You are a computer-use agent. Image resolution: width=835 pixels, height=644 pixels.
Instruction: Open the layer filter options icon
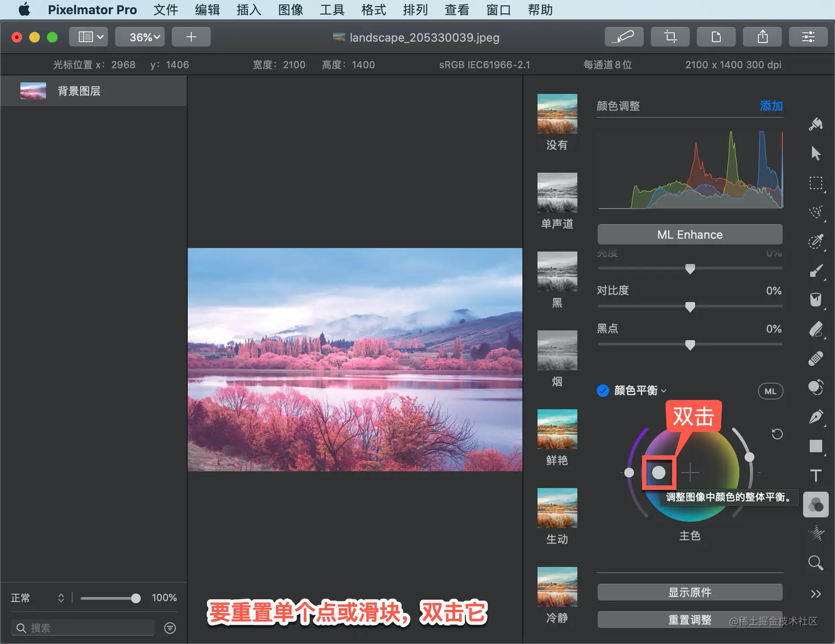pos(170,628)
